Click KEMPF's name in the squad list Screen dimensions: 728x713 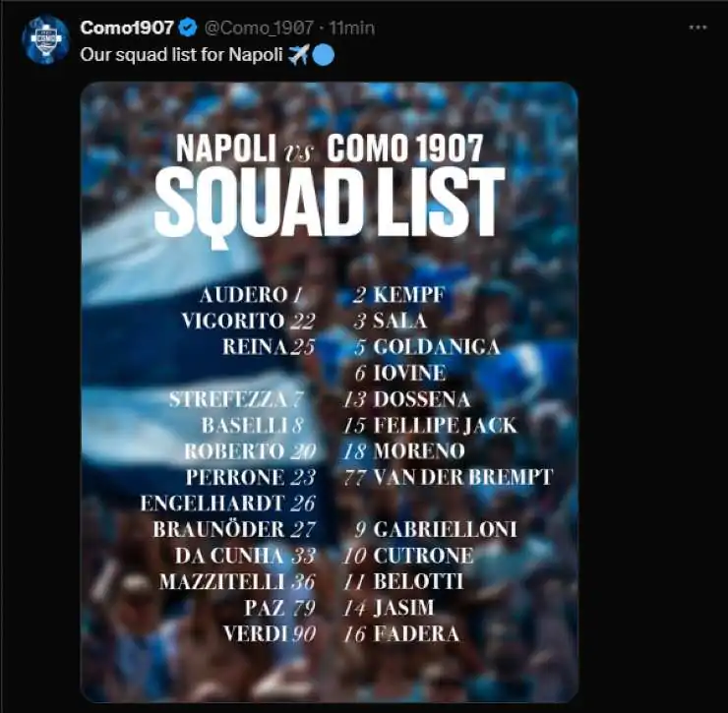[x=409, y=295]
